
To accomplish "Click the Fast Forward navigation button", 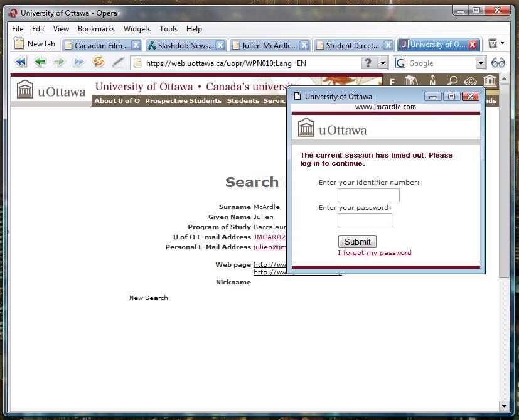I will click(x=79, y=62).
